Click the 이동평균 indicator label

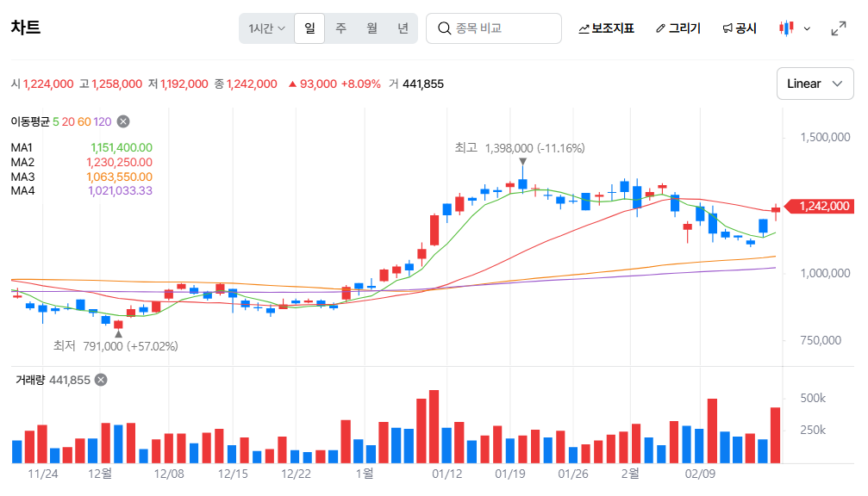30,121
